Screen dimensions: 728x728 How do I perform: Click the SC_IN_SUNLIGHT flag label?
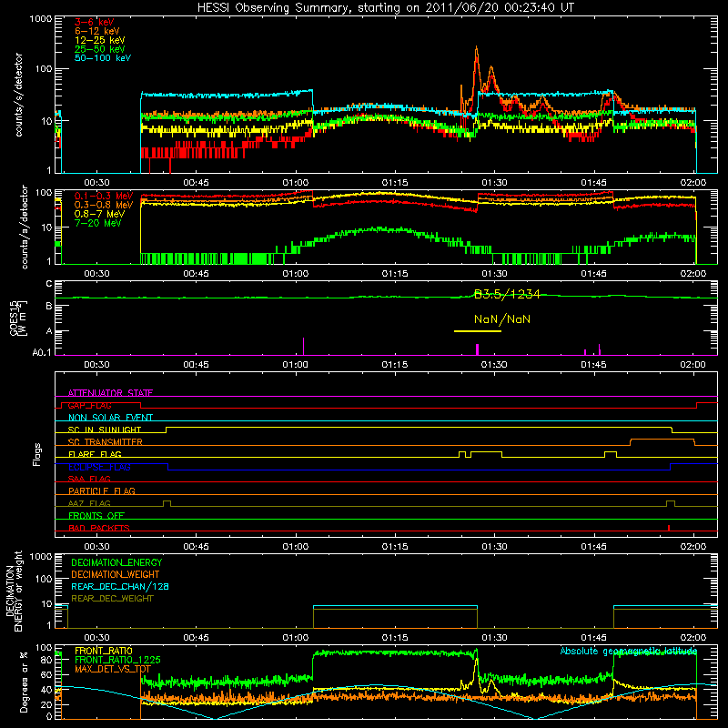pyautogui.click(x=105, y=430)
